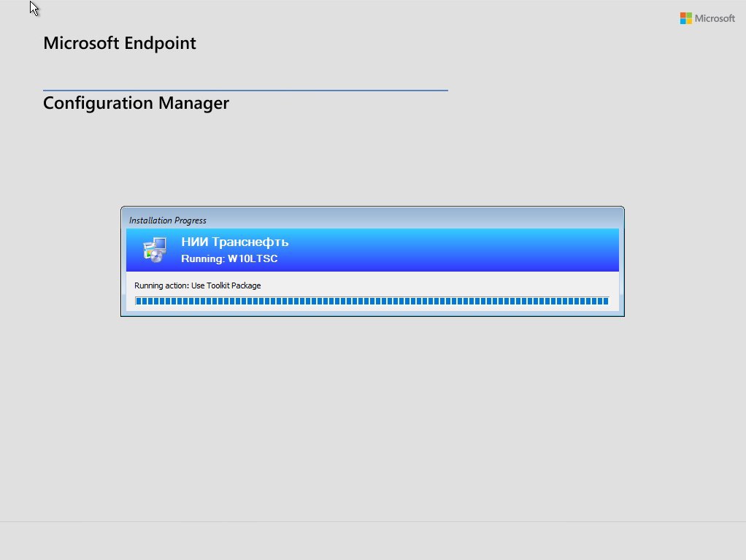Click 'Running action: Use Toolkit Package' text
Image resolution: width=746 pixels, height=560 pixels.
pos(197,285)
